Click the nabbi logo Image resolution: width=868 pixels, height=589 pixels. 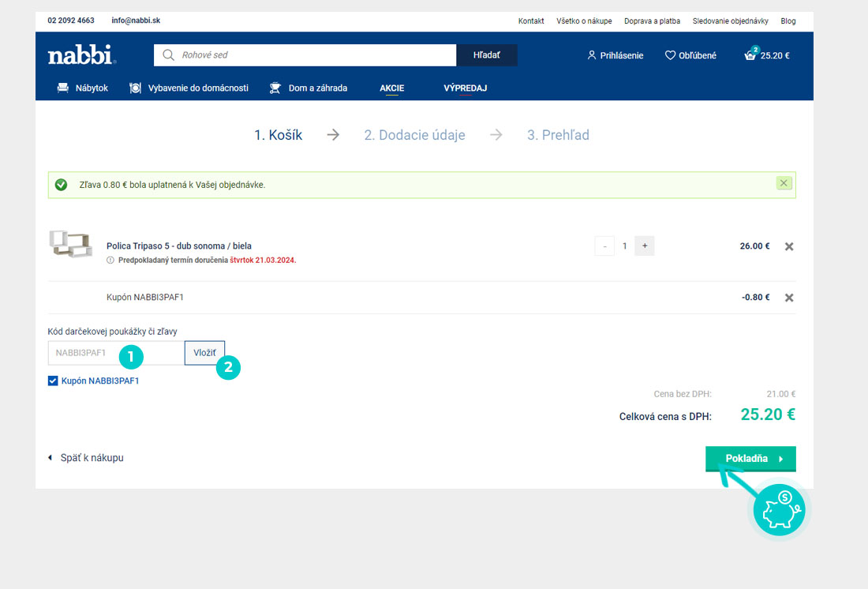pos(82,54)
